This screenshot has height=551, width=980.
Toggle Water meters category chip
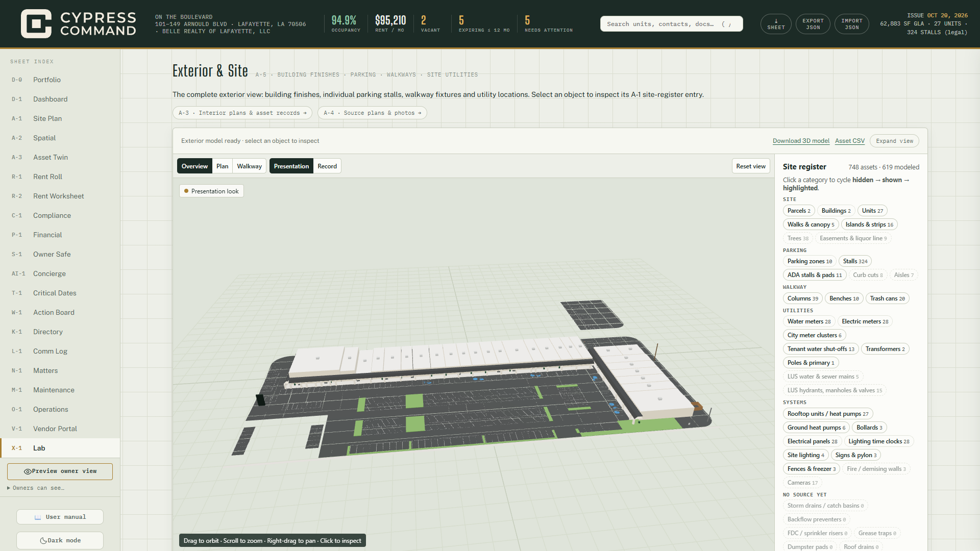pyautogui.click(x=808, y=321)
